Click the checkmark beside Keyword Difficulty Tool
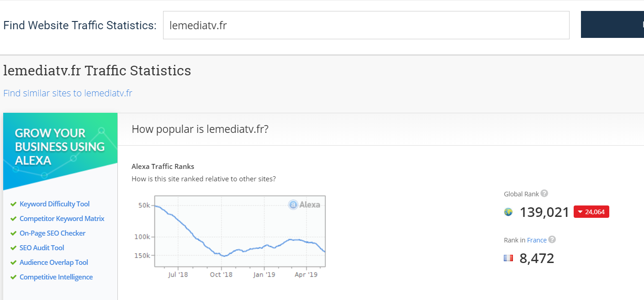644x300 pixels. coord(13,204)
